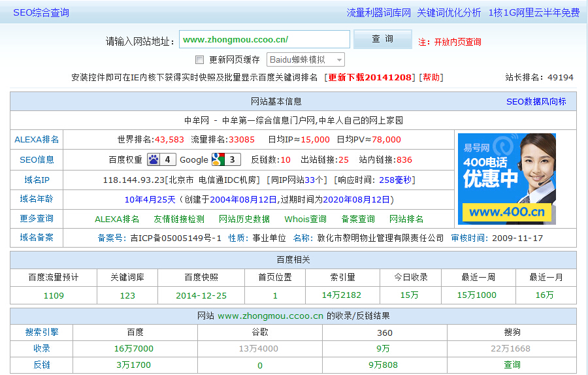Click the 域名年龄 row label
The height and width of the screenshot is (375, 588).
coord(37,199)
